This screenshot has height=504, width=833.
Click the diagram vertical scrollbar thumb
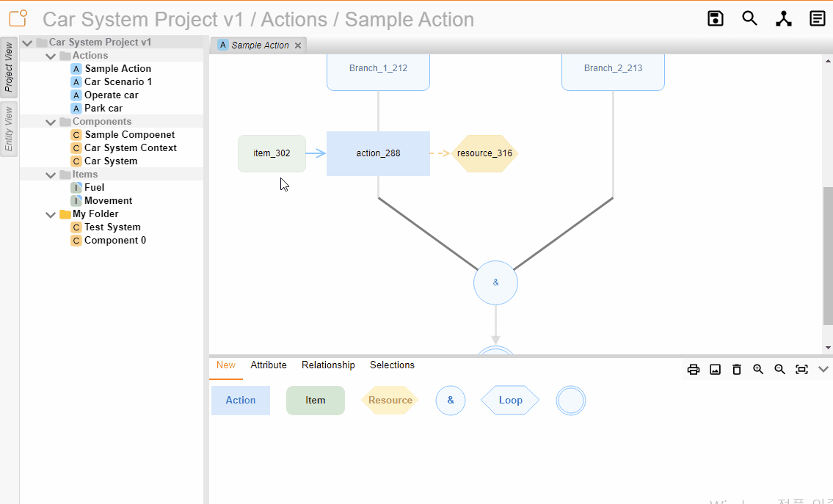click(828, 255)
